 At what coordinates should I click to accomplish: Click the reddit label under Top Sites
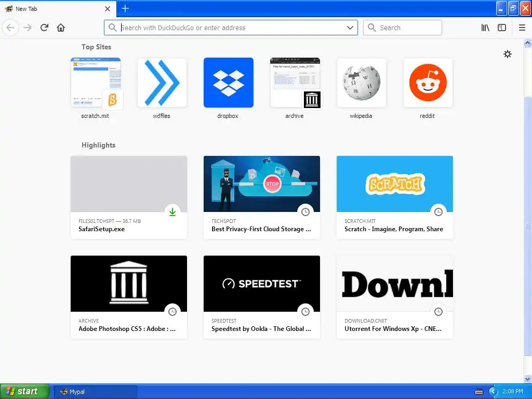(427, 116)
